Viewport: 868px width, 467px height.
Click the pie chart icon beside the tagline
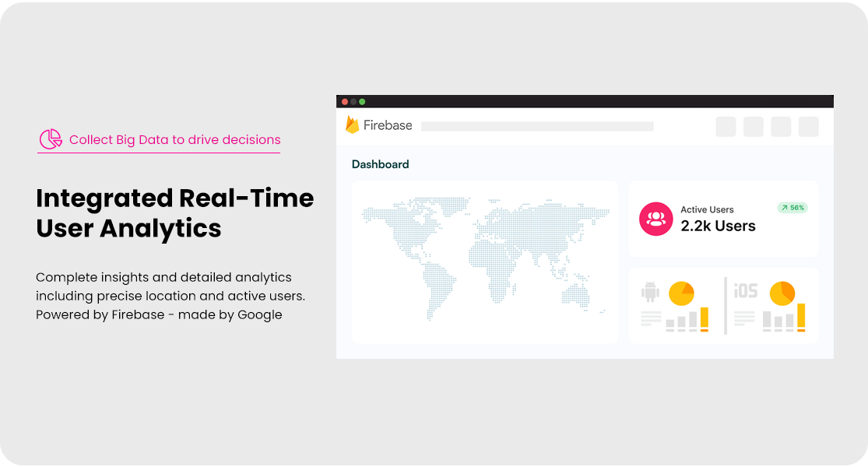click(x=50, y=139)
